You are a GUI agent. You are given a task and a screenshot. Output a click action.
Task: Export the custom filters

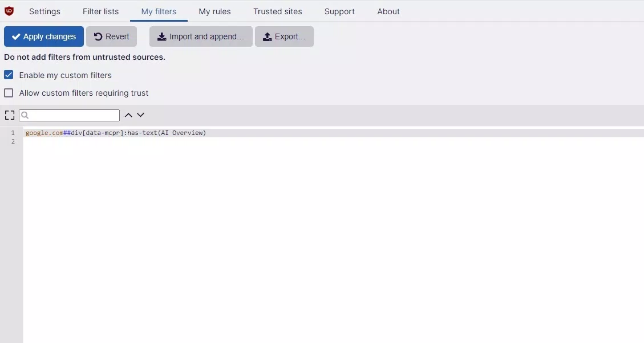pyautogui.click(x=284, y=36)
